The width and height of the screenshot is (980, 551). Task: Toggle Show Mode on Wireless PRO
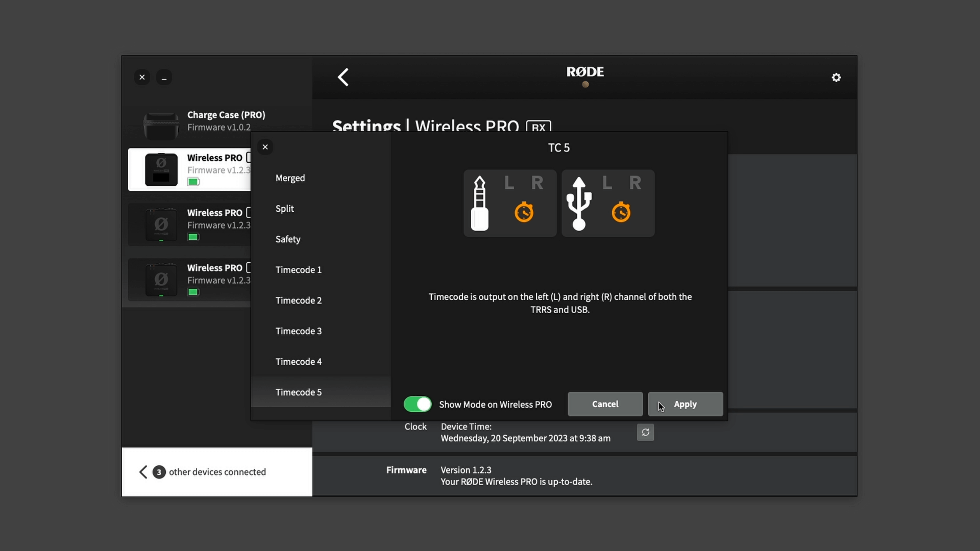click(417, 404)
